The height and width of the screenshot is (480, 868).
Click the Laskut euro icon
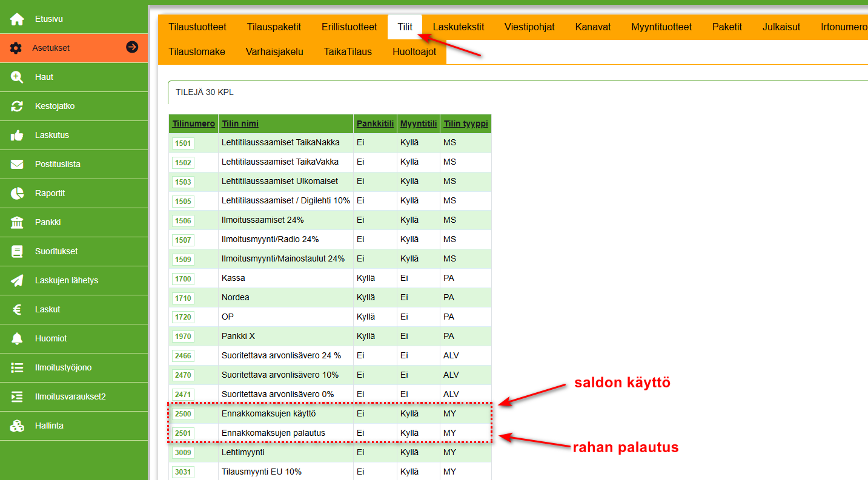[x=17, y=309]
